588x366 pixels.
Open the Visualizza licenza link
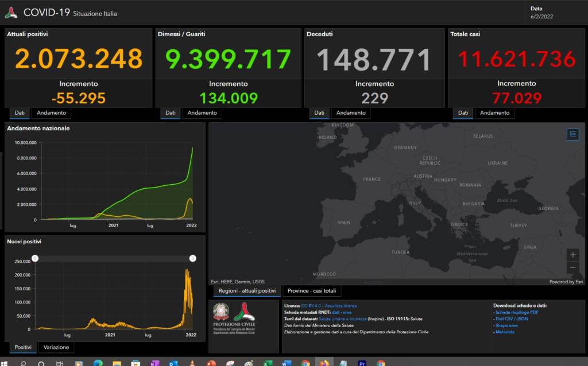point(341,306)
